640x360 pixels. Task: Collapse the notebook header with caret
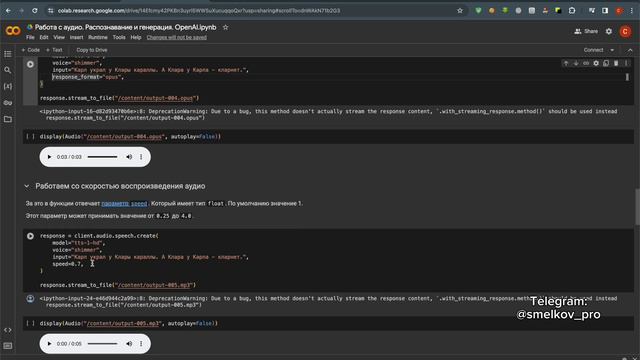(630, 50)
